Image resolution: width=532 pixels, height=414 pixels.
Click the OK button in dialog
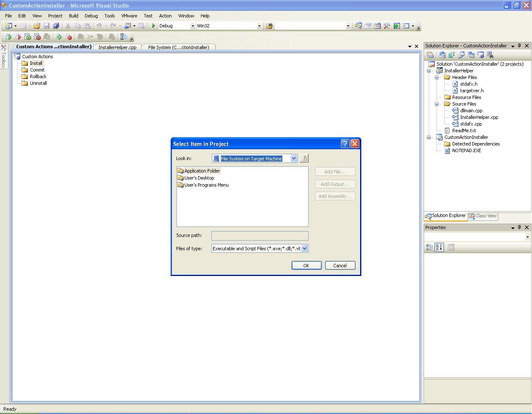point(306,266)
